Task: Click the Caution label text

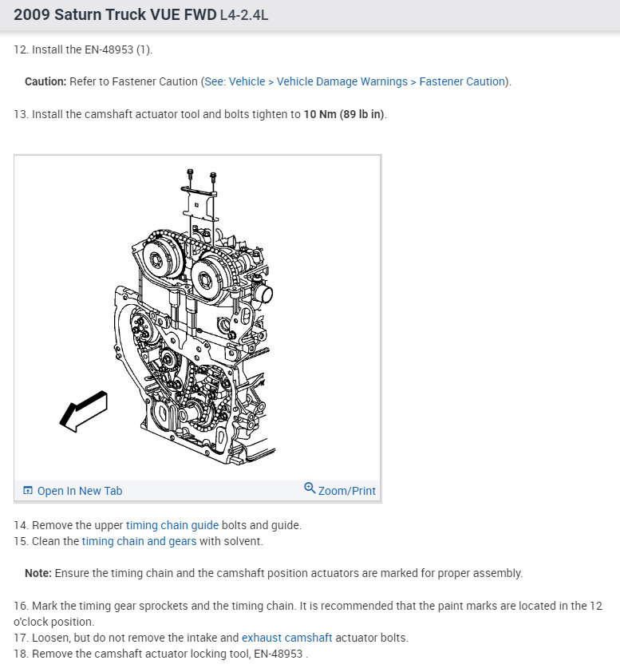Action: click(45, 81)
